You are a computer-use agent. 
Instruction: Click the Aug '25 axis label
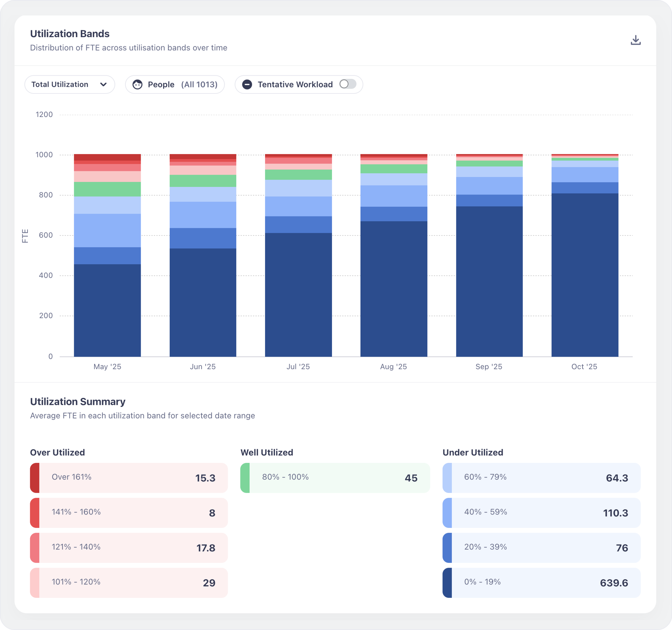pos(393,367)
